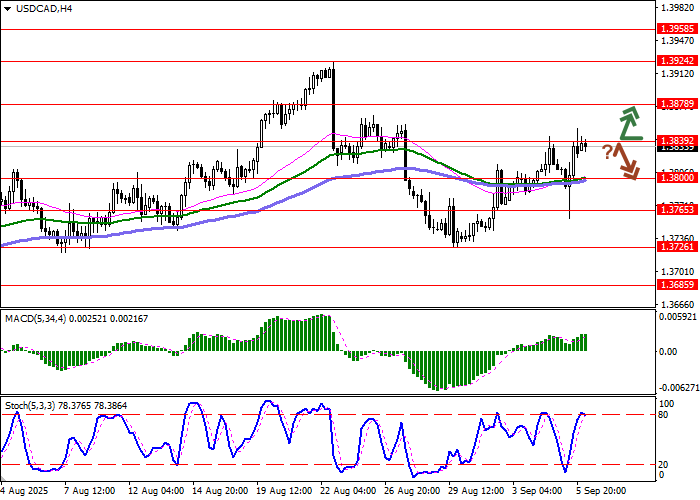700x500 pixels.
Task: Click the 5 Sep 20:00 time label
Action: (601, 491)
